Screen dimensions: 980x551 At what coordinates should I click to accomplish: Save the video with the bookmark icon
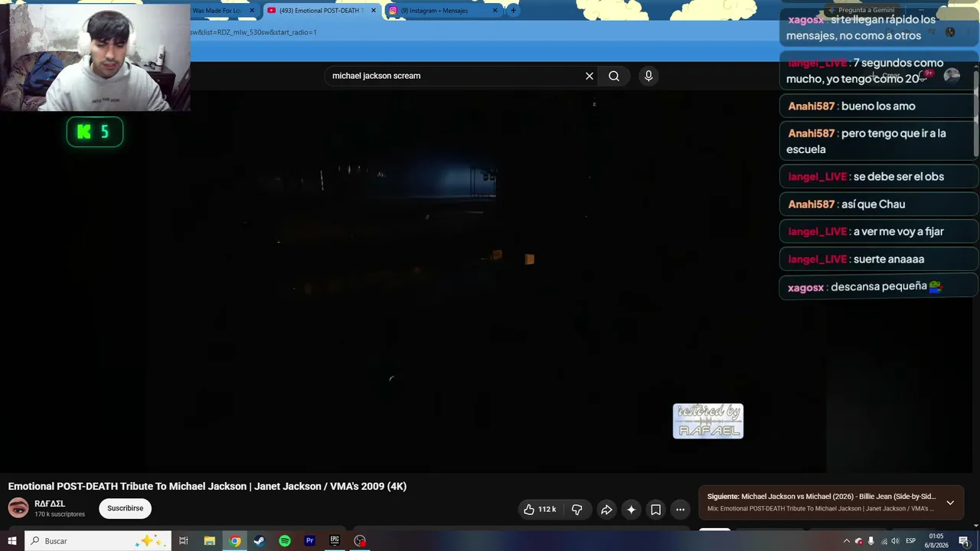click(x=655, y=510)
